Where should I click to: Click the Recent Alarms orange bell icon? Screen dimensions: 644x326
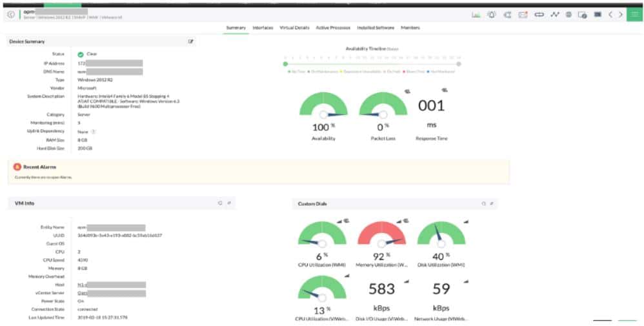coord(17,167)
